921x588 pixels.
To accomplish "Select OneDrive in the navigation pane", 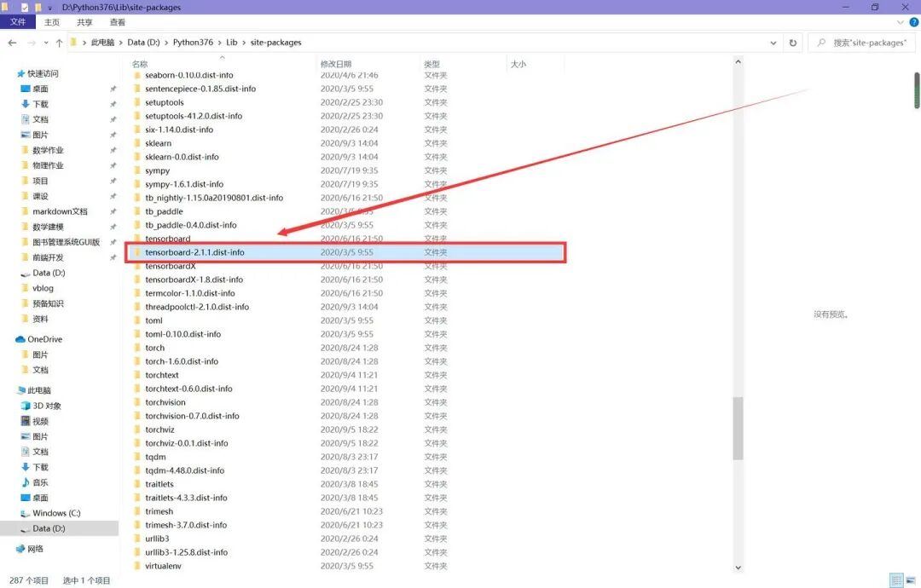I will tap(44, 339).
